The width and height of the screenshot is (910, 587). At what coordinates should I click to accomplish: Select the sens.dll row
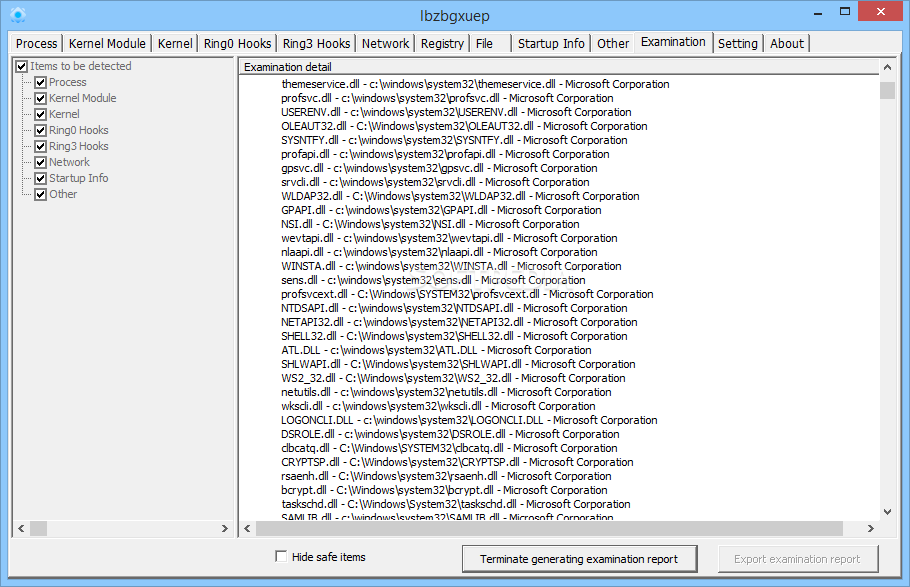click(x=434, y=280)
